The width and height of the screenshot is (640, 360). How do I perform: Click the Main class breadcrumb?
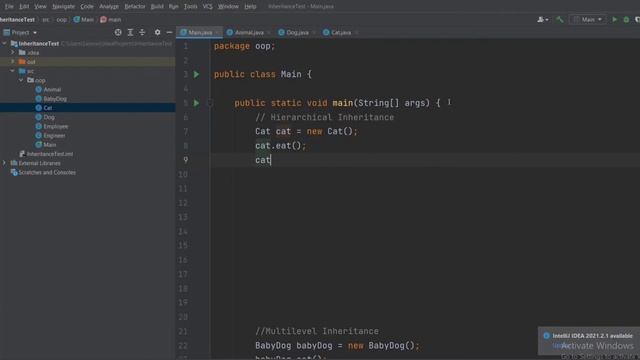coord(84,19)
